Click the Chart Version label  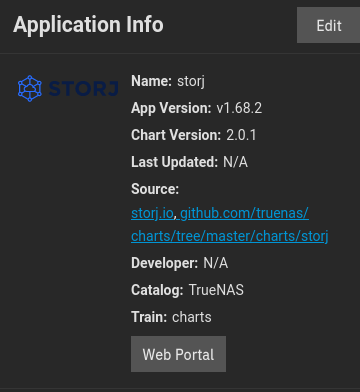176,135
